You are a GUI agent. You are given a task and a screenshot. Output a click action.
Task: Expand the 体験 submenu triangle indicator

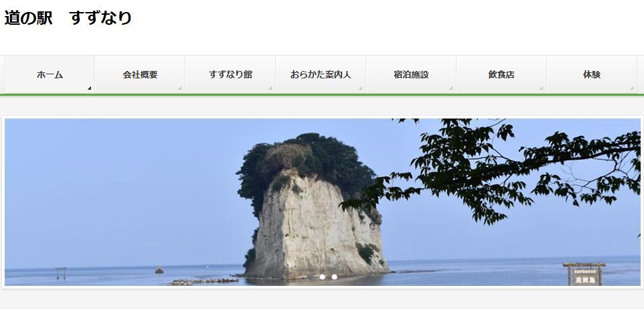[632, 88]
